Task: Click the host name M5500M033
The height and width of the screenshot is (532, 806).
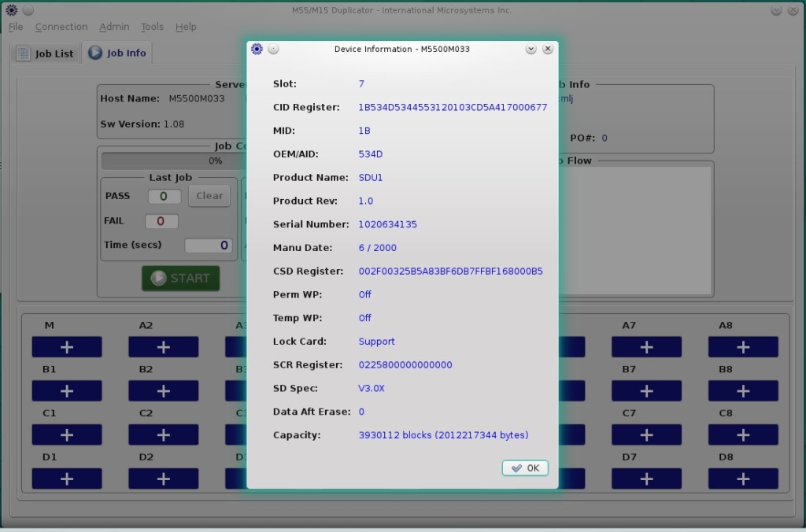Action: pos(196,98)
